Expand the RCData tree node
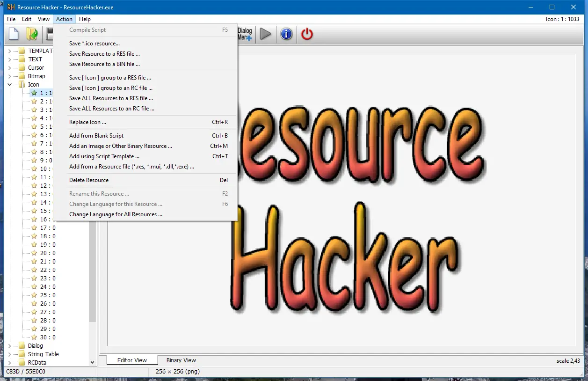 click(9, 363)
